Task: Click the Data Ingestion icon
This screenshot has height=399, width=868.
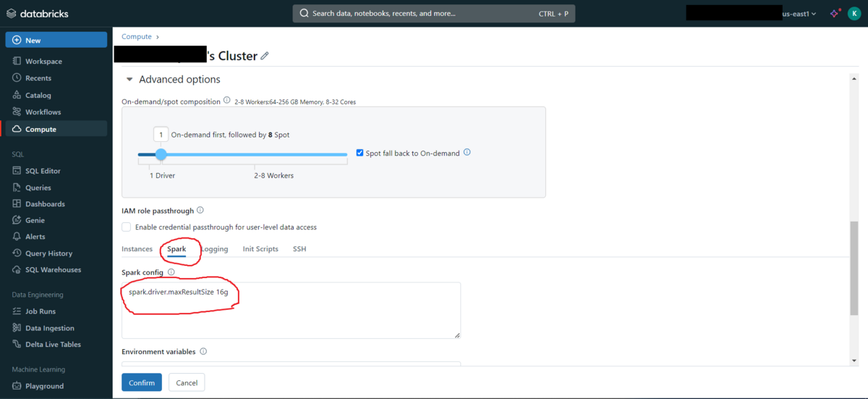Action: pyautogui.click(x=17, y=328)
